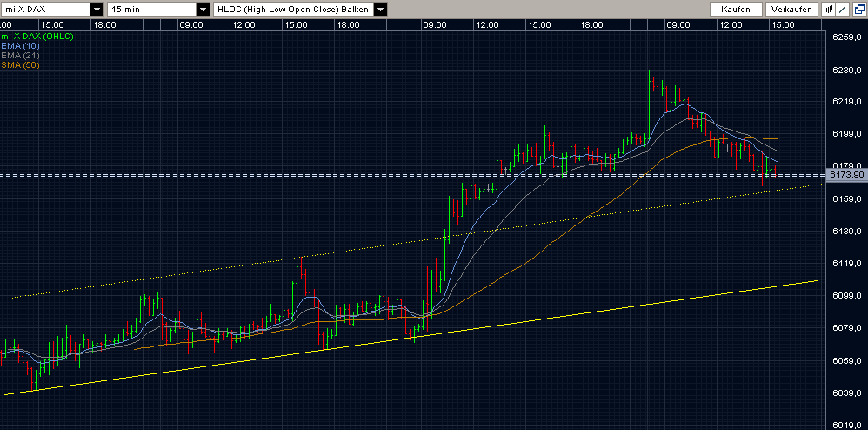Click the 15 min interval field

point(151,9)
